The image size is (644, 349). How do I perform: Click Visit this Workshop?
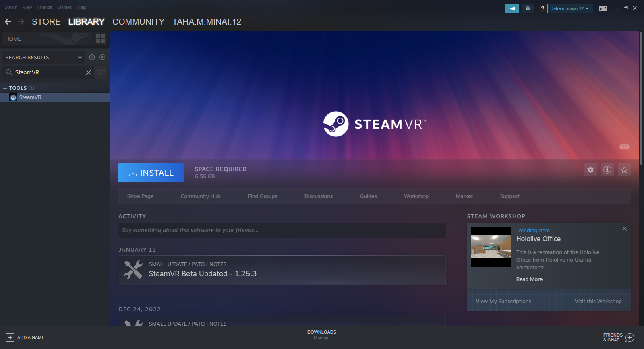[598, 302]
